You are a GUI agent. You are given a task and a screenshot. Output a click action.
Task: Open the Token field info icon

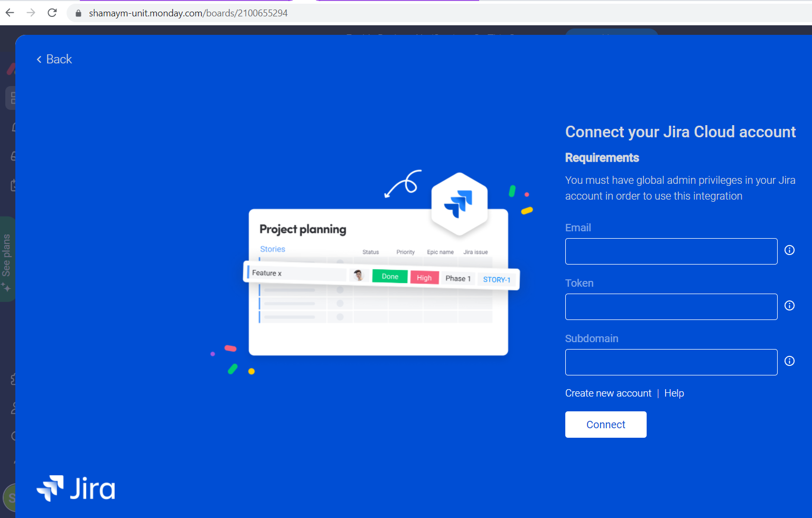coord(789,306)
